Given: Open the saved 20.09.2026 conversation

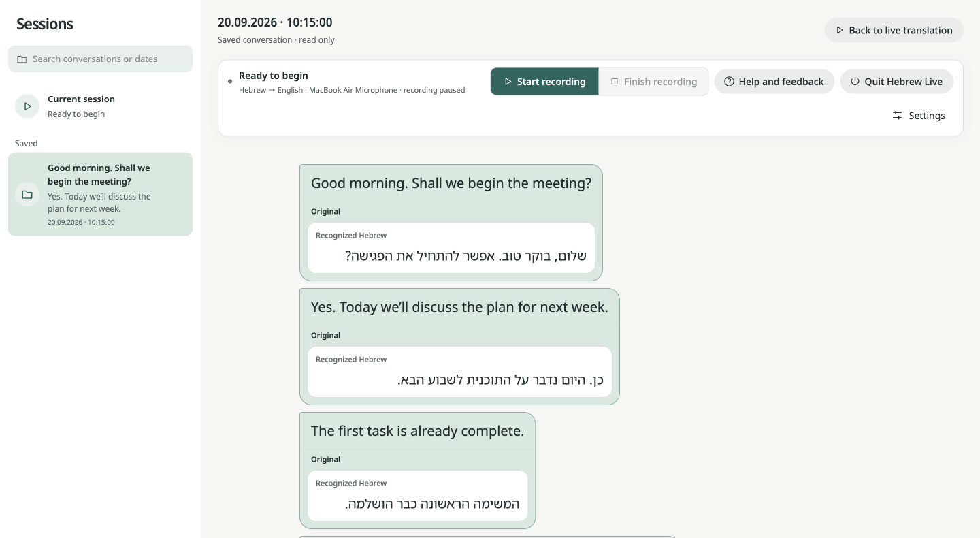Looking at the screenshot, I should coord(100,194).
